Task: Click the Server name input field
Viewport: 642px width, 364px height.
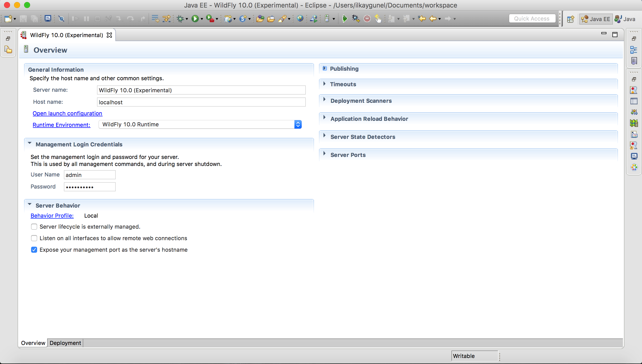Action: tap(201, 90)
